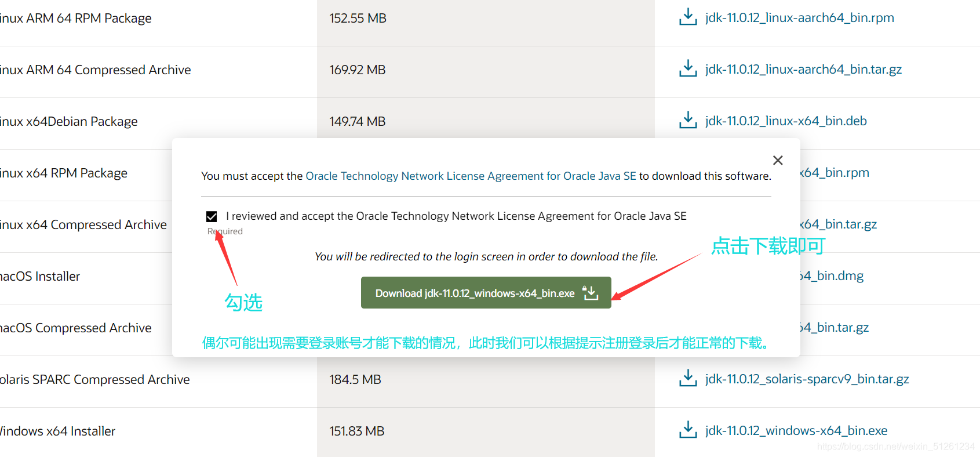The image size is (980, 457).
Task: Click green Download jdk-11.0.12_windows-x64_bin.exe button
Action: [x=486, y=293]
